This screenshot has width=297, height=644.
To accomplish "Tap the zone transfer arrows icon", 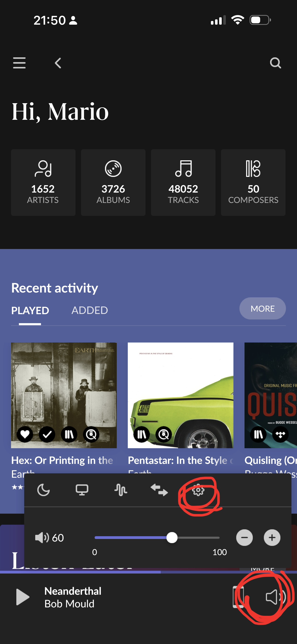I will click(x=159, y=490).
